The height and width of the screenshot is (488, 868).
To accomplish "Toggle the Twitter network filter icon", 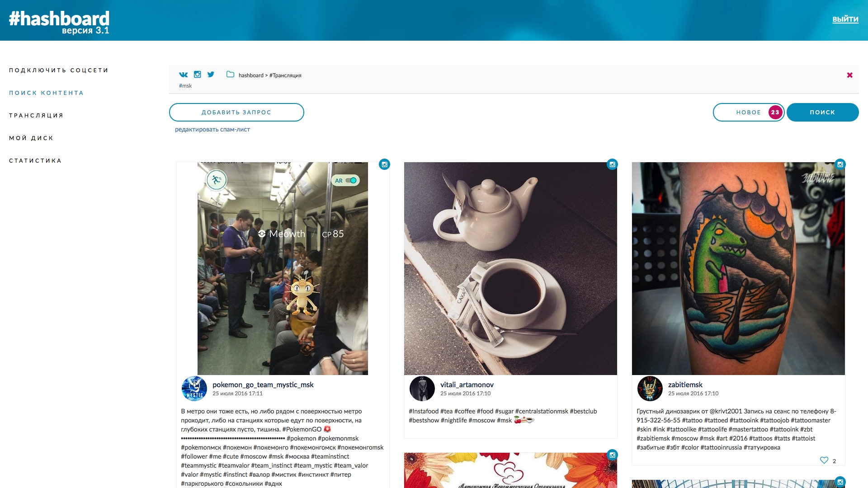I will pyautogui.click(x=211, y=74).
